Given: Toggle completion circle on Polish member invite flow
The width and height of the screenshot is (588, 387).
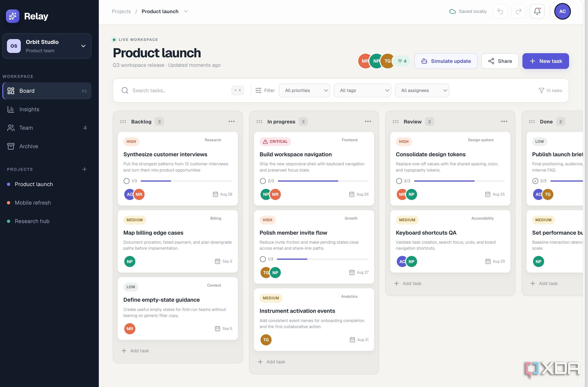Looking at the screenshot, I should click(x=263, y=259).
